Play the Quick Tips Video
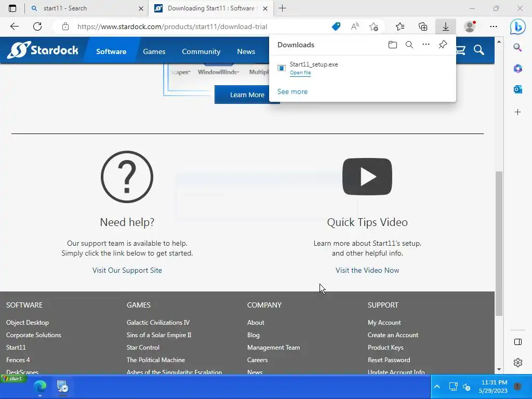Image resolution: width=532 pixels, height=399 pixels. [x=367, y=177]
